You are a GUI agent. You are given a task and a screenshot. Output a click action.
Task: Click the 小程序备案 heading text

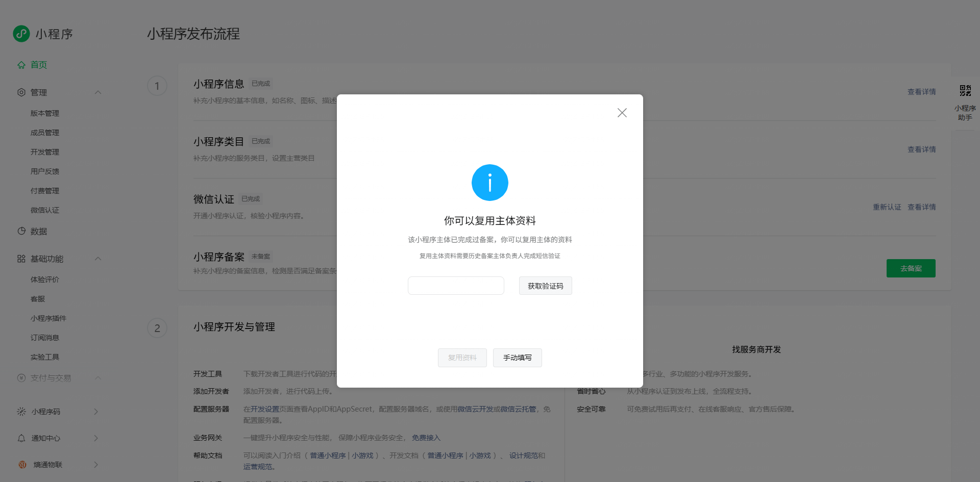(219, 257)
